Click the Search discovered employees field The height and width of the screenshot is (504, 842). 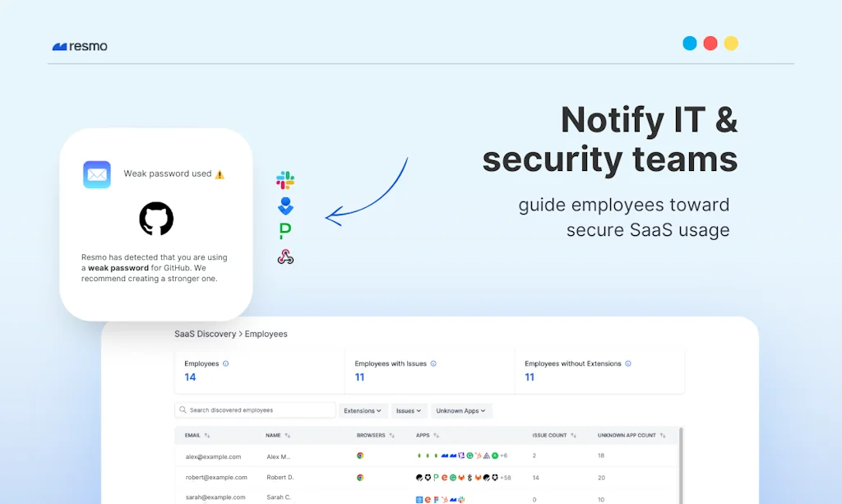coord(255,410)
